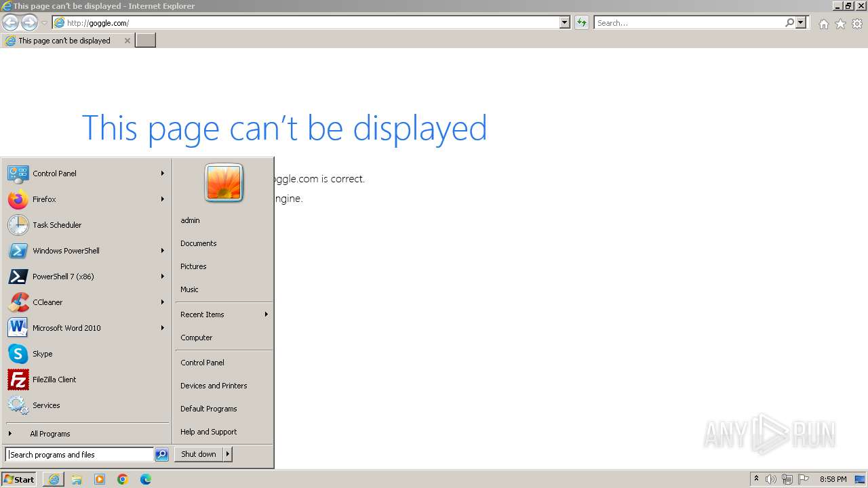Open the shut down options arrow
This screenshot has height=488, width=868.
tap(228, 454)
